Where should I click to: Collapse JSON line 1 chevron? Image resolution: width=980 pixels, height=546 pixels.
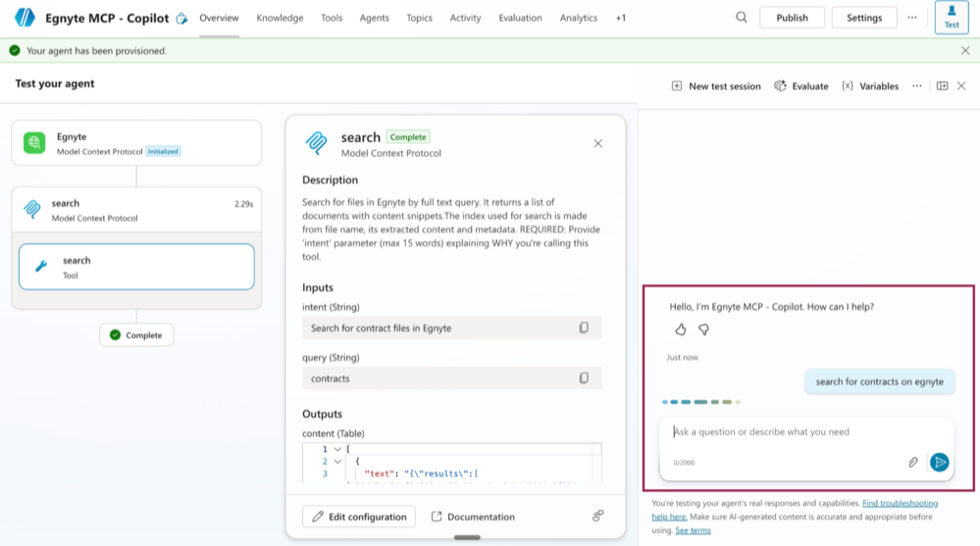(337, 449)
